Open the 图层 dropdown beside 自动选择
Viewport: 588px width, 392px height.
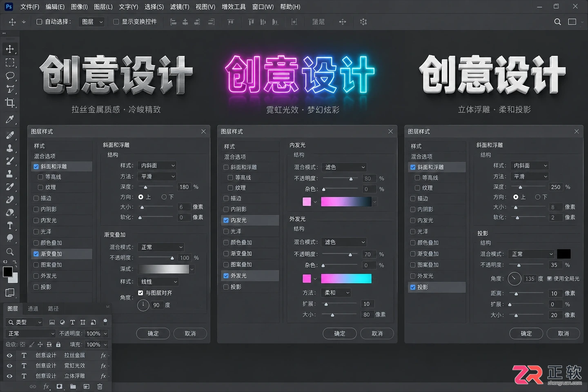pos(92,22)
